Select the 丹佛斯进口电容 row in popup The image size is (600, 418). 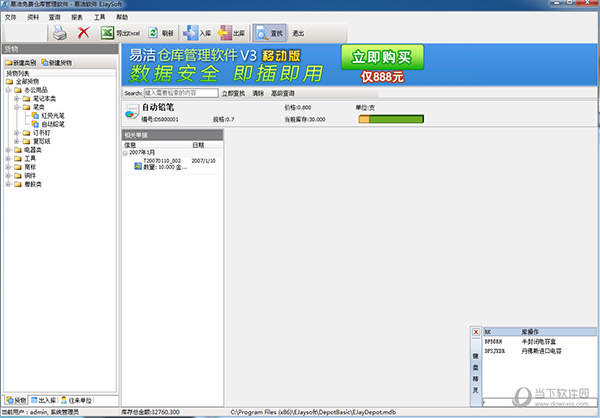(539, 351)
